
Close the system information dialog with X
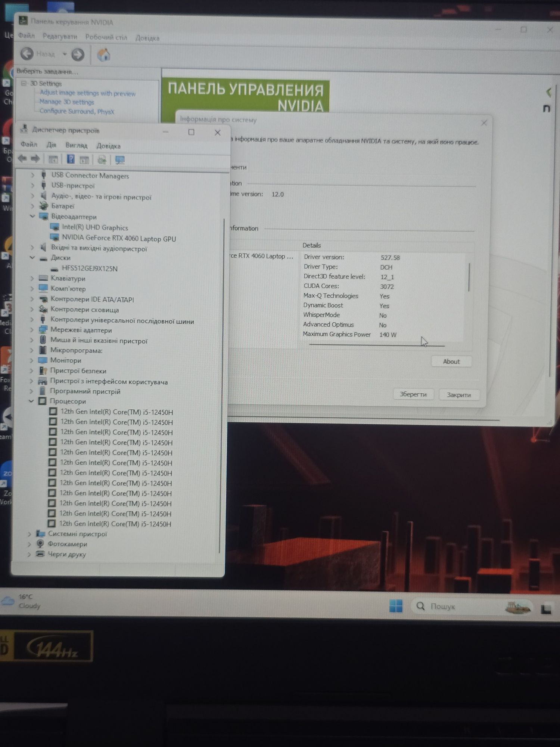tap(484, 123)
